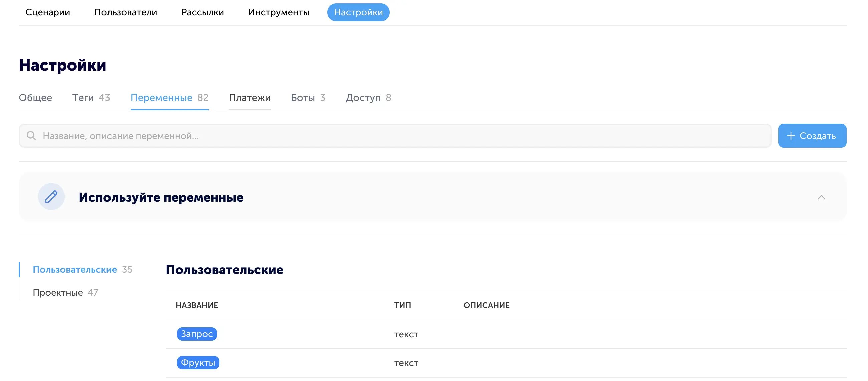Image resolution: width=868 pixels, height=381 pixels.
Task: Focus the variable name search field
Action: click(395, 136)
